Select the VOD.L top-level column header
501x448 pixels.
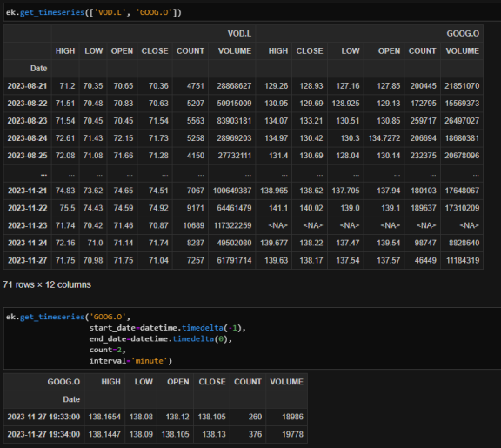pos(239,34)
